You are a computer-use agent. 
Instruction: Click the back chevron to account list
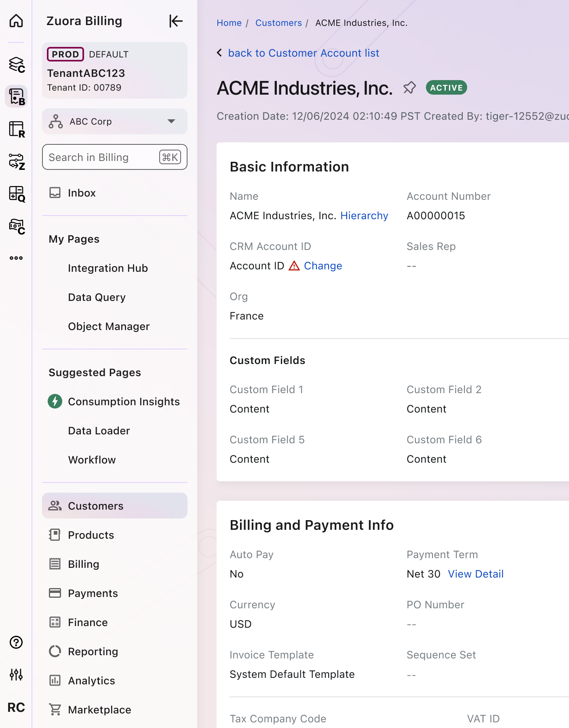click(219, 53)
